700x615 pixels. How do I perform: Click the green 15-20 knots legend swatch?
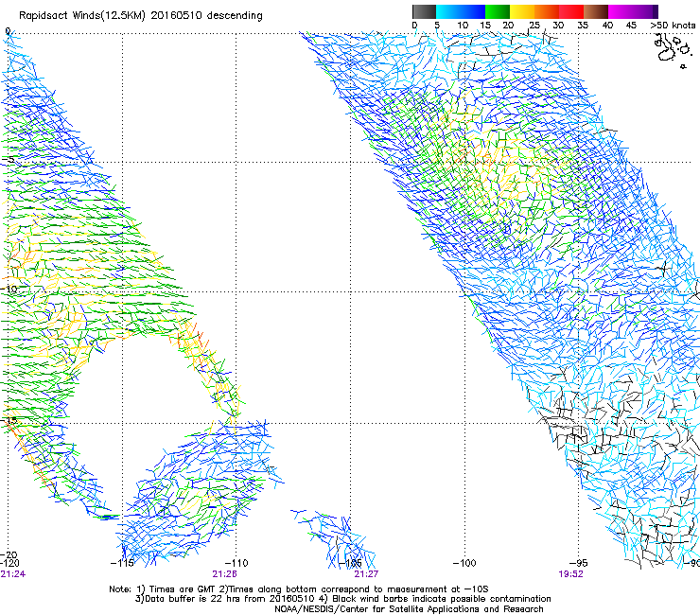click(x=498, y=11)
